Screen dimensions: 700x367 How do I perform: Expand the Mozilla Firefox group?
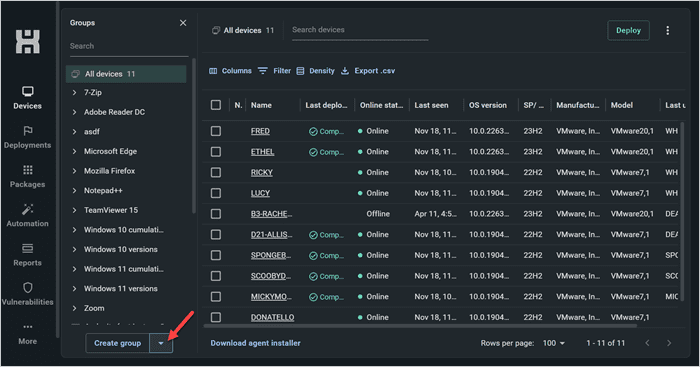tap(74, 171)
